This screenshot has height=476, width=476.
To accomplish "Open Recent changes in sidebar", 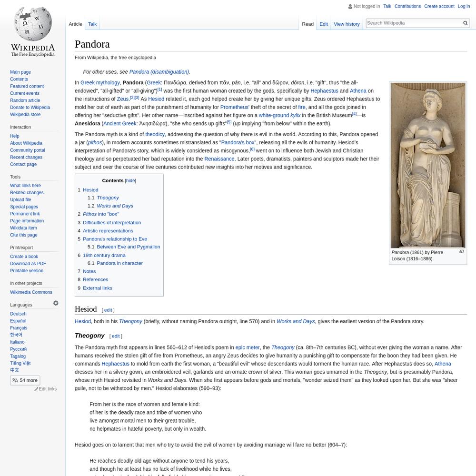I will [x=26, y=157].
